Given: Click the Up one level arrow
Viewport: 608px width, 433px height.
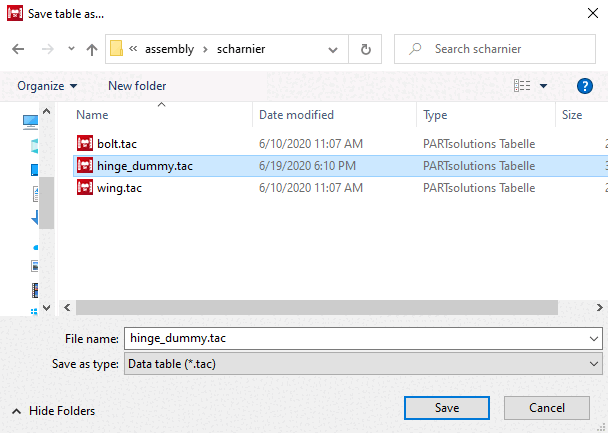Looking at the screenshot, I should [91, 49].
